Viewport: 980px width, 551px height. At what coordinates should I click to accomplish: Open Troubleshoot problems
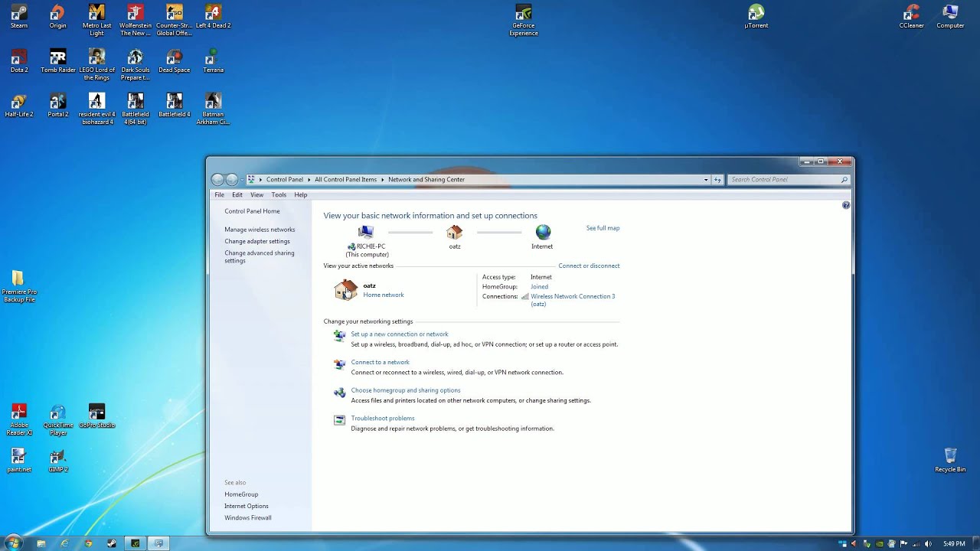click(383, 419)
